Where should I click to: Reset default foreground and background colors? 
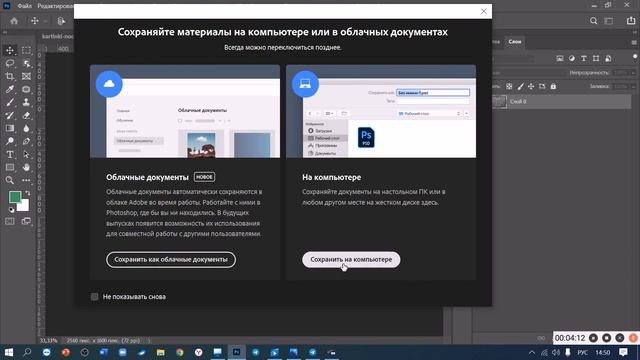pos(11,210)
